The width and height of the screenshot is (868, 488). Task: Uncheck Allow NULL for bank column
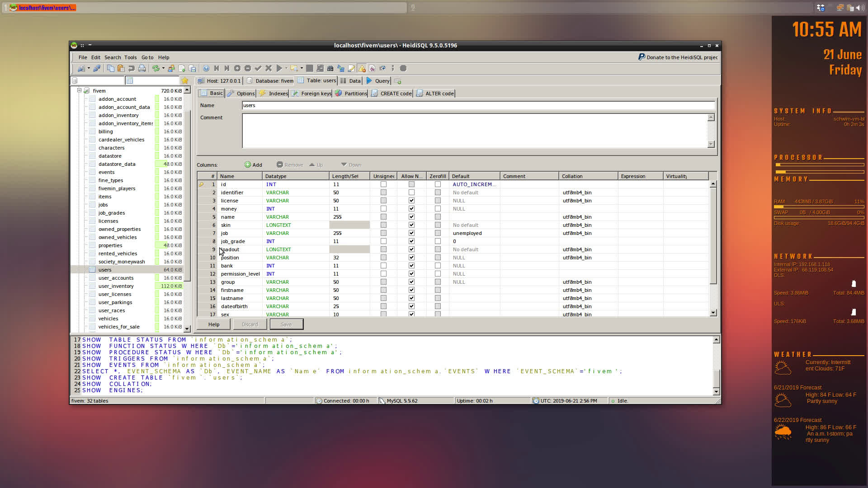tap(411, 266)
